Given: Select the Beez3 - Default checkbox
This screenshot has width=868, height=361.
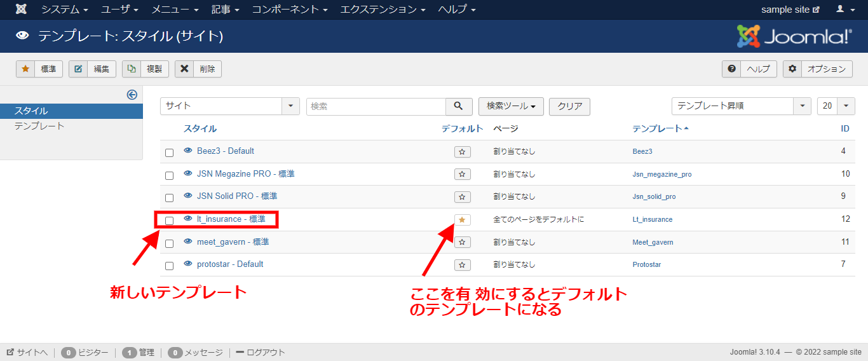Looking at the screenshot, I should [x=169, y=153].
